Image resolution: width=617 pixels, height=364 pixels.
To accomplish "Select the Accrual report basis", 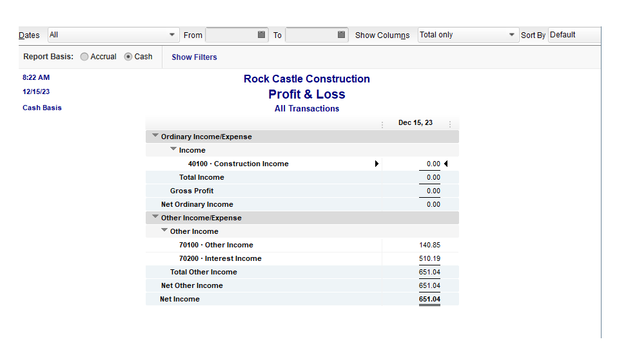I will [84, 57].
